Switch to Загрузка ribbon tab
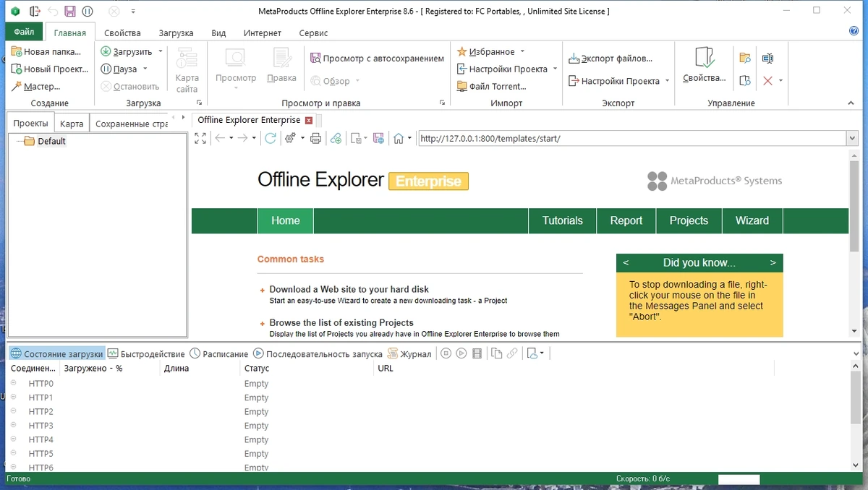Screen dimensions: 868x490 [176, 33]
